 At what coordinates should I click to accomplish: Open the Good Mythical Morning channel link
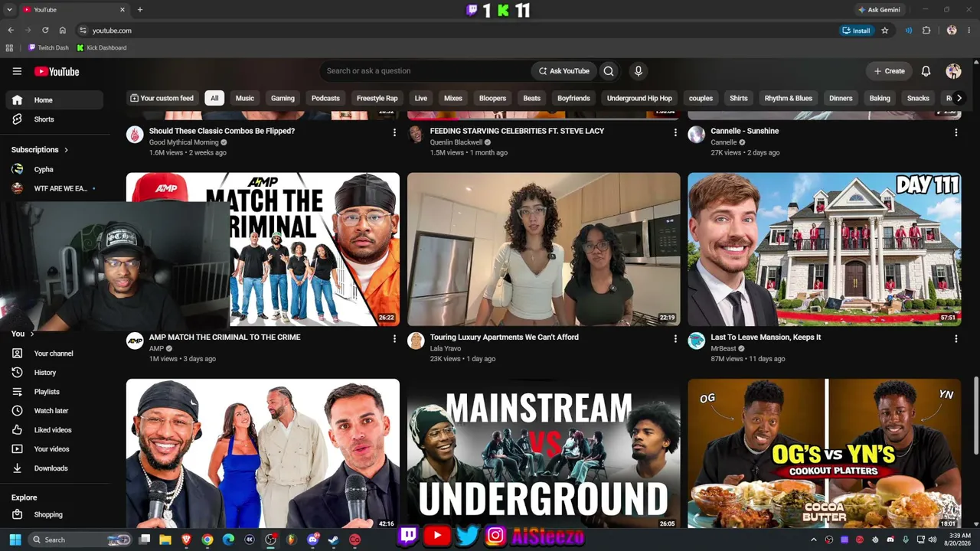pos(184,142)
